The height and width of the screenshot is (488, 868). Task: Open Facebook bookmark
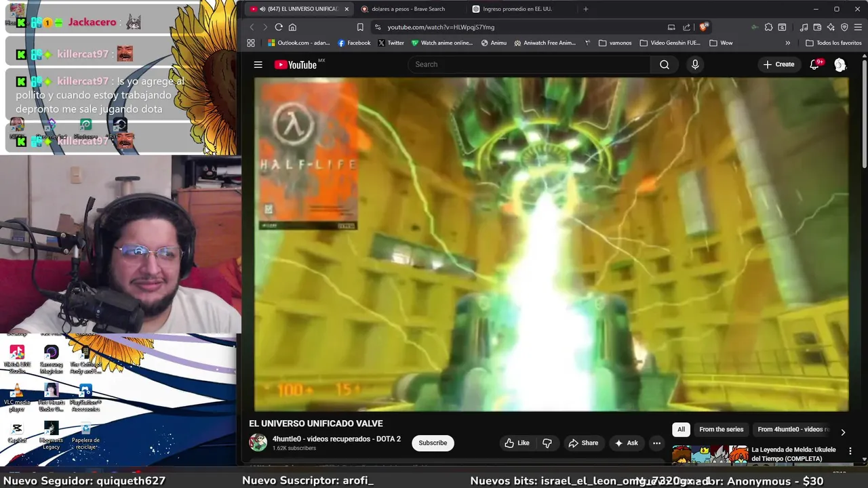point(354,43)
